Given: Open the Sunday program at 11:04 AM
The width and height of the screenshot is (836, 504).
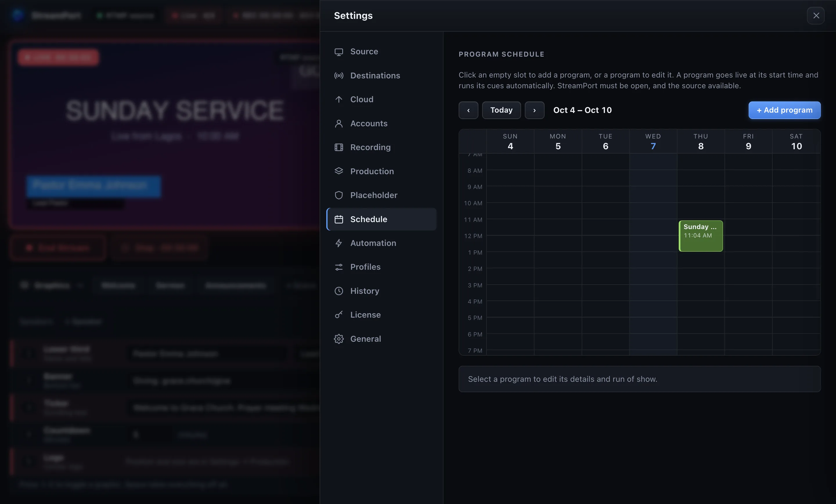Looking at the screenshot, I should pyautogui.click(x=701, y=236).
